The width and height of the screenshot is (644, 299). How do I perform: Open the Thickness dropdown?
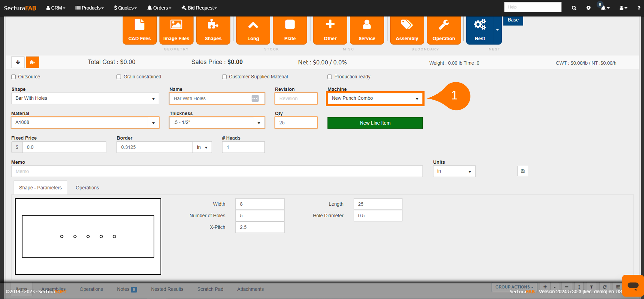[x=217, y=123]
